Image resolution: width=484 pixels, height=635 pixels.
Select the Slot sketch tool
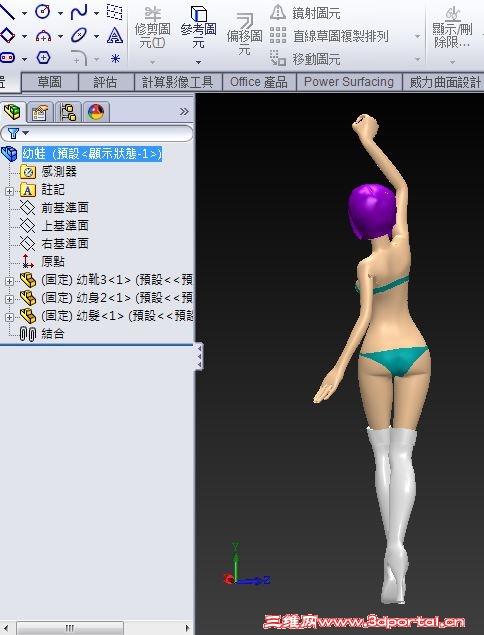tap(7, 58)
